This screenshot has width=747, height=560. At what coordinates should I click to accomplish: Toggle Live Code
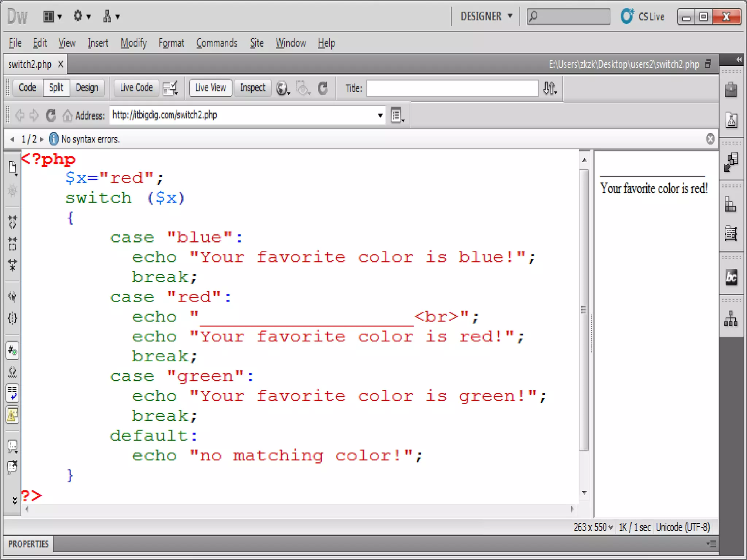[x=136, y=88]
